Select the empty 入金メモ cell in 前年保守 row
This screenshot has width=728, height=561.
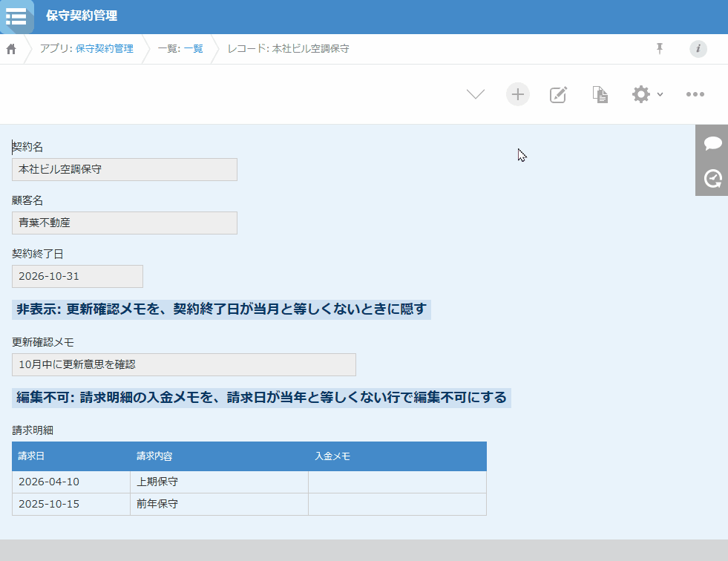pyautogui.click(x=398, y=505)
